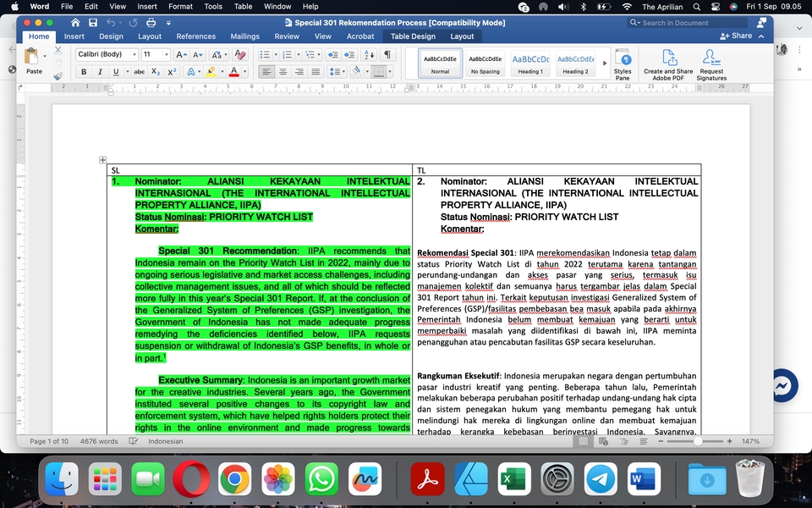Open numbered list style dropdown arrow

(299, 54)
